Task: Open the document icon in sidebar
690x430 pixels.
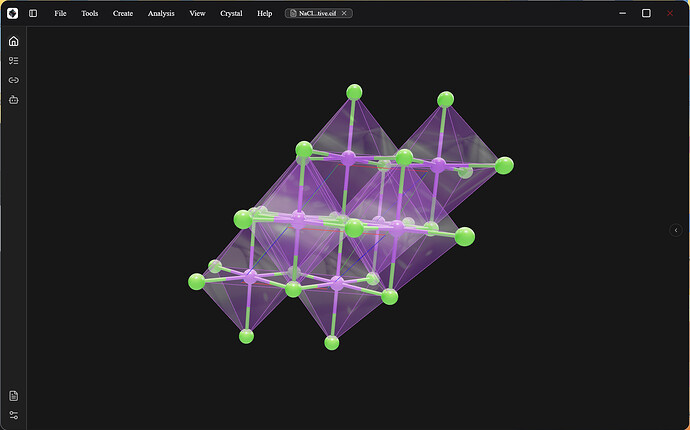Action: (14, 396)
